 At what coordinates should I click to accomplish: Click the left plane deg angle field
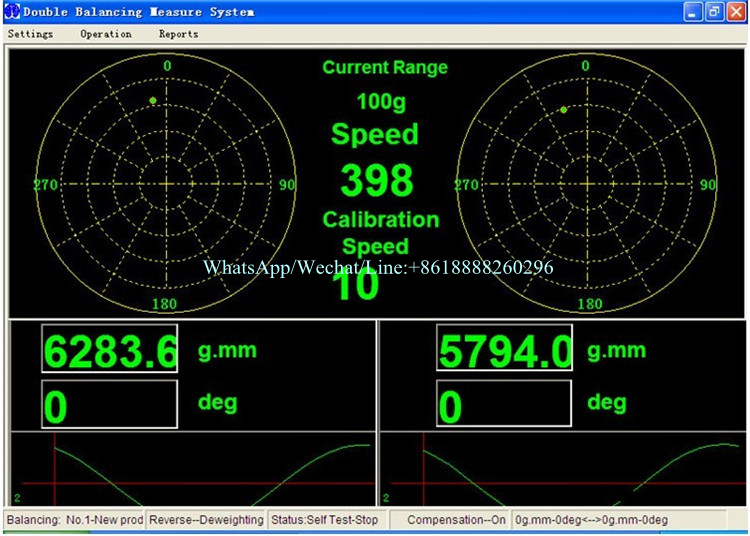point(109,405)
